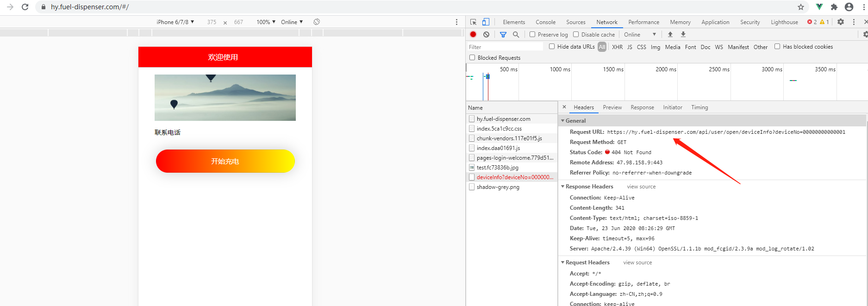Viewport: 868px width, 306px height.
Task: Stop recording network log
Action: (x=473, y=34)
